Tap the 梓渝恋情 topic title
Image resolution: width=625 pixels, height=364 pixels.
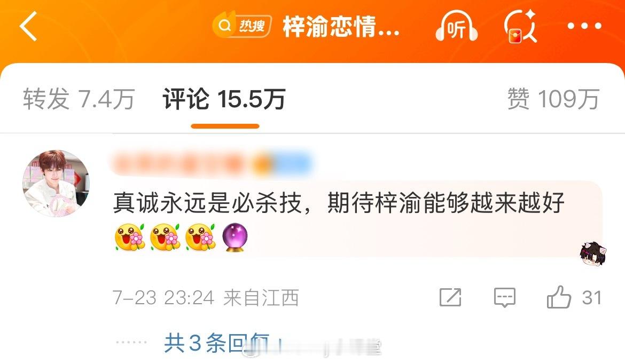(341, 27)
